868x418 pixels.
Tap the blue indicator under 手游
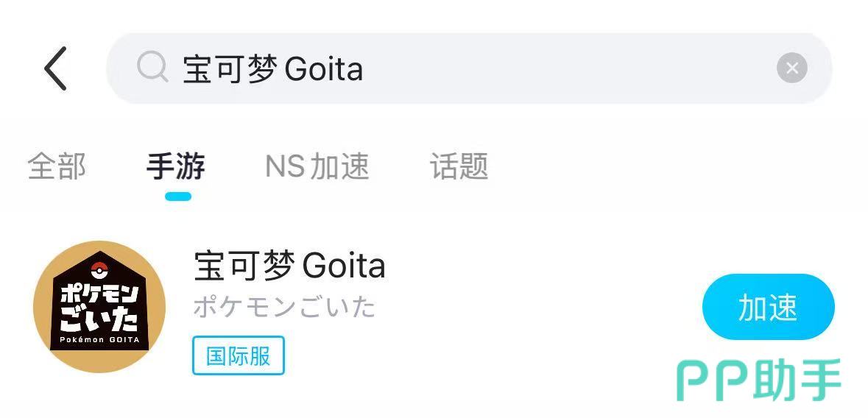pyautogui.click(x=178, y=196)
